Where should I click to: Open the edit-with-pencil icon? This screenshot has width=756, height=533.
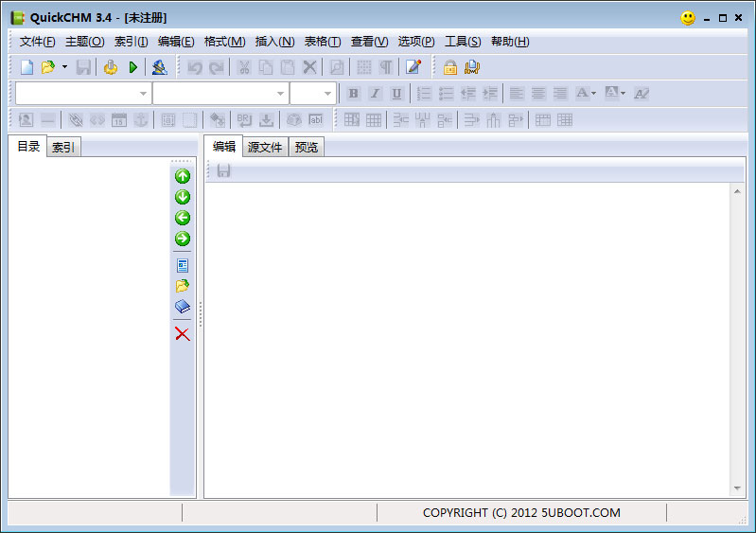[x=413, y=67]
